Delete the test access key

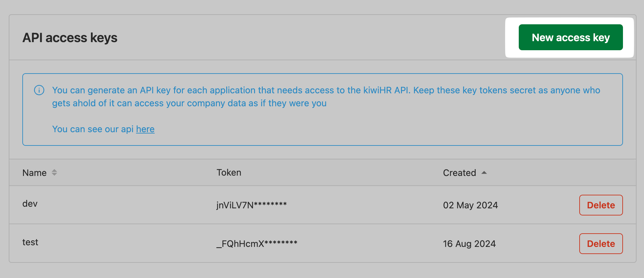(x=601, y=244)
